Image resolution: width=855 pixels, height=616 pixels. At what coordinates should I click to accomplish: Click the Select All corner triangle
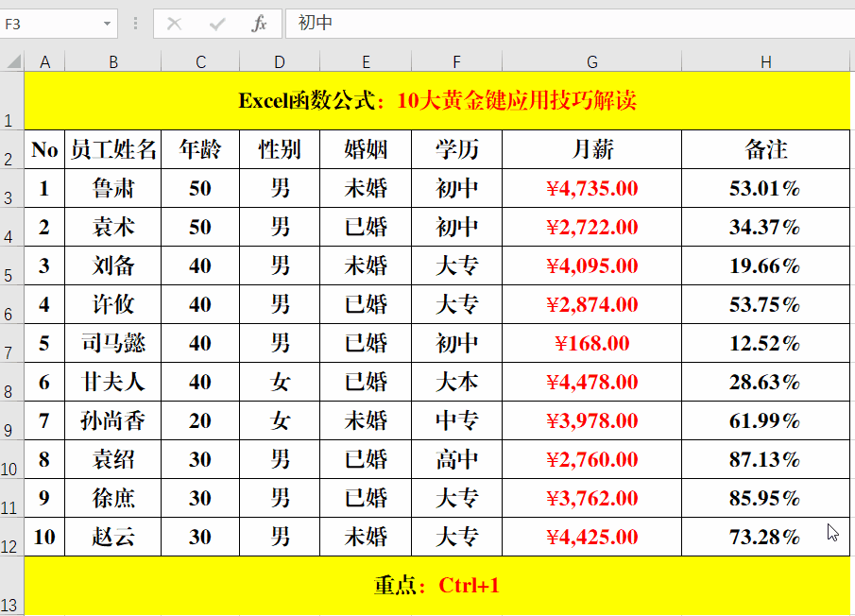point(13,61)
